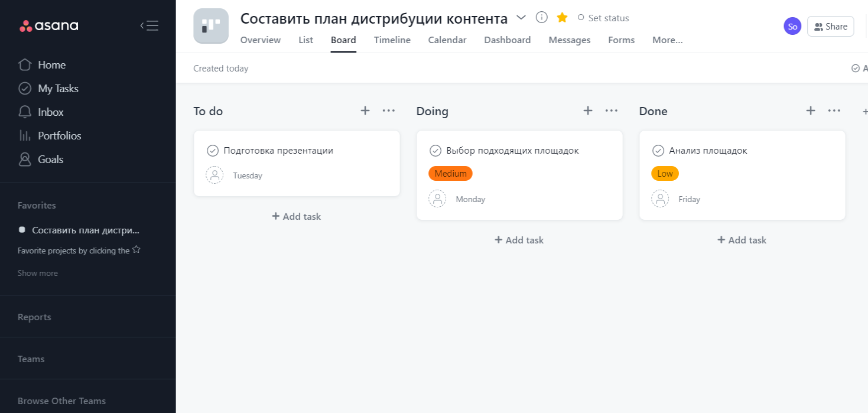Open the Done column three-dot menu
The height and width of the screenshot is (413, 868).
pyautogui.click(x=834, y=110)
